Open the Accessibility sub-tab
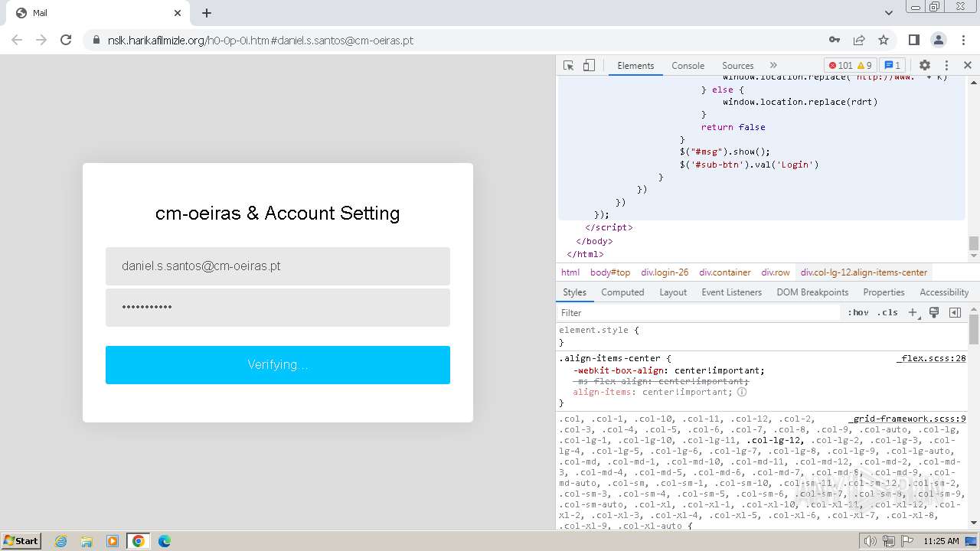Image resolution: width=980 pixels, height=551 pixels. [944, 292]
